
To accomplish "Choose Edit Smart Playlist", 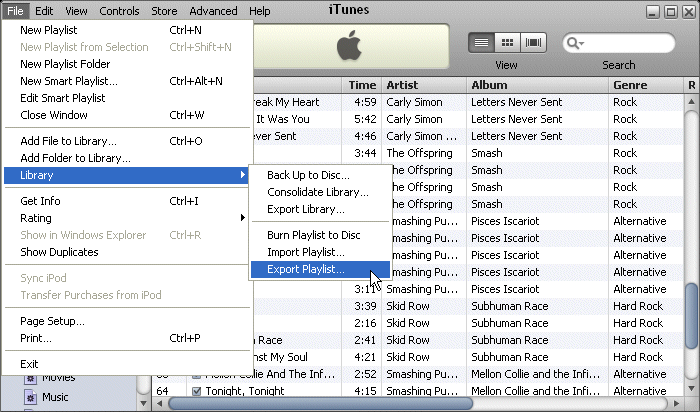I will 127,98.
